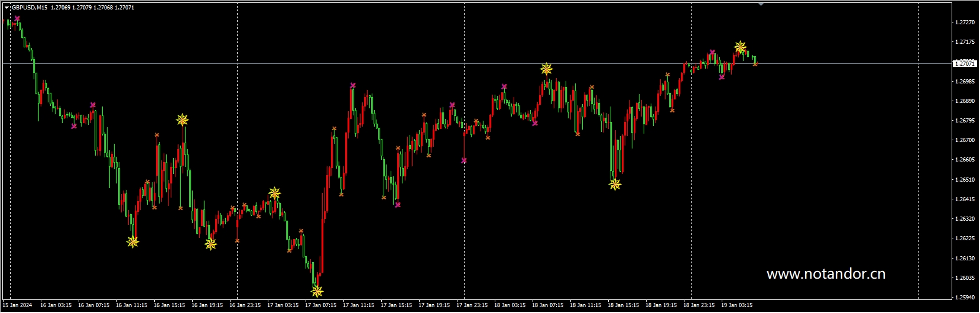Click the GBPUSD,M15 symbol title text
This screenshot has width=980, height=313.
click(x=30, y=8)
